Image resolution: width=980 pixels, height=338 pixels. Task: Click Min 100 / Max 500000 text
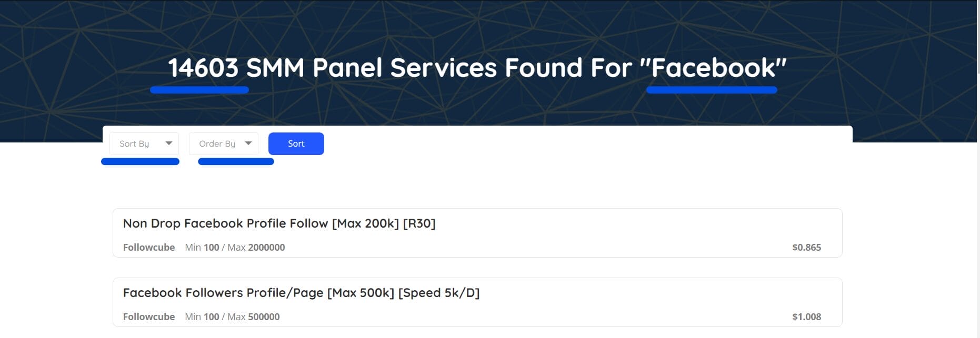point(232,316)
